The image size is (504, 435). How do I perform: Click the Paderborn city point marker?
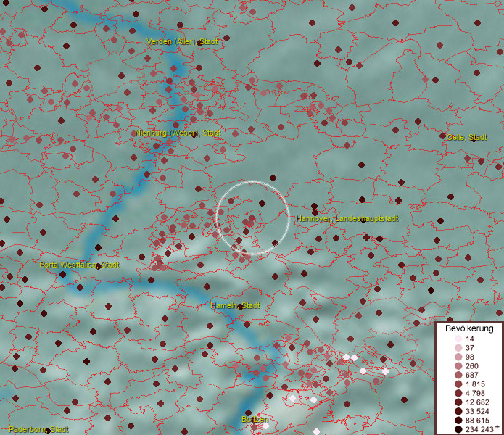(x=48, y=430)
